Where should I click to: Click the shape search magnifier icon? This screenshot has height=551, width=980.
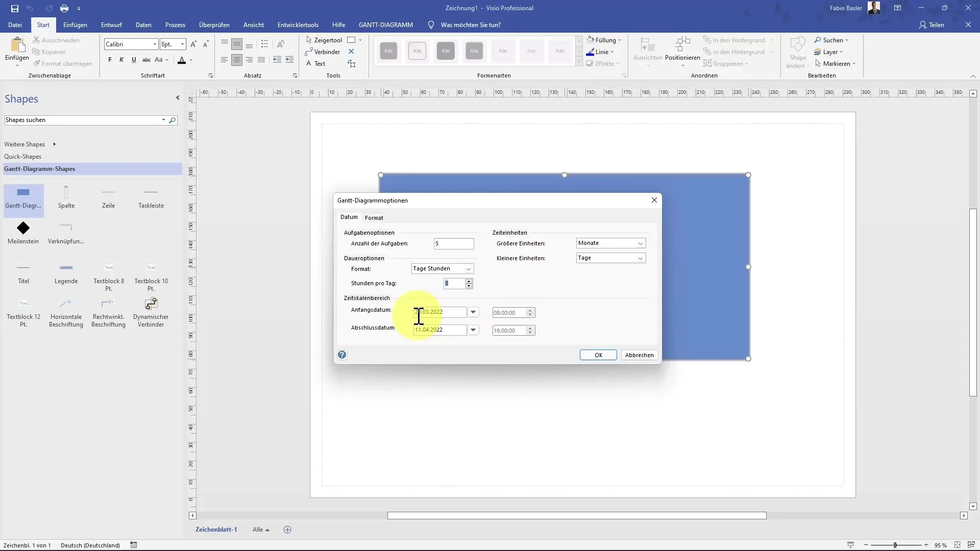point(173,120)
